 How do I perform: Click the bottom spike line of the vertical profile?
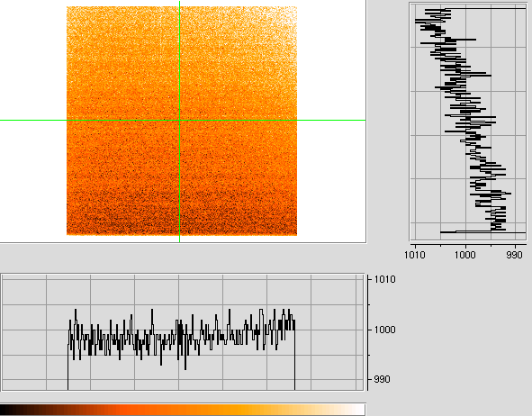483,232
